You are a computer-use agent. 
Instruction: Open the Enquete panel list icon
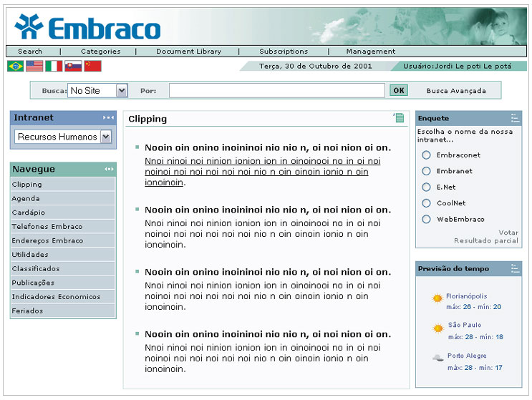pos(515,118)
